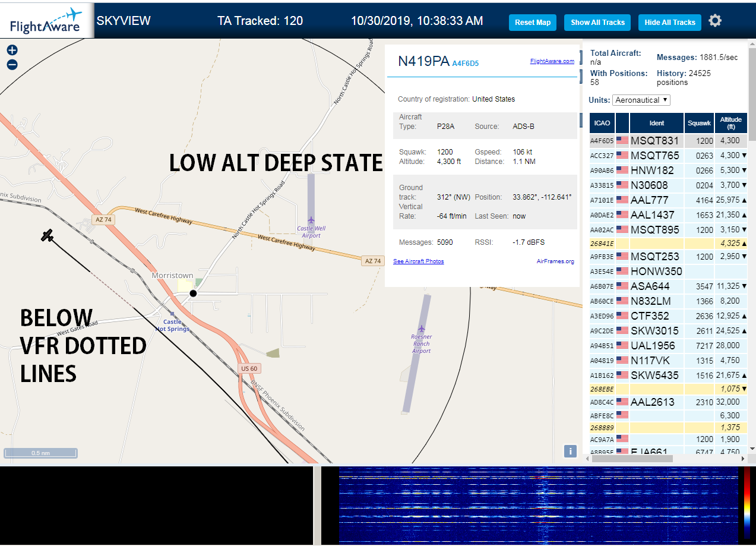
Task: Click the spectrum color scale bar
Action: pos(746,505)
